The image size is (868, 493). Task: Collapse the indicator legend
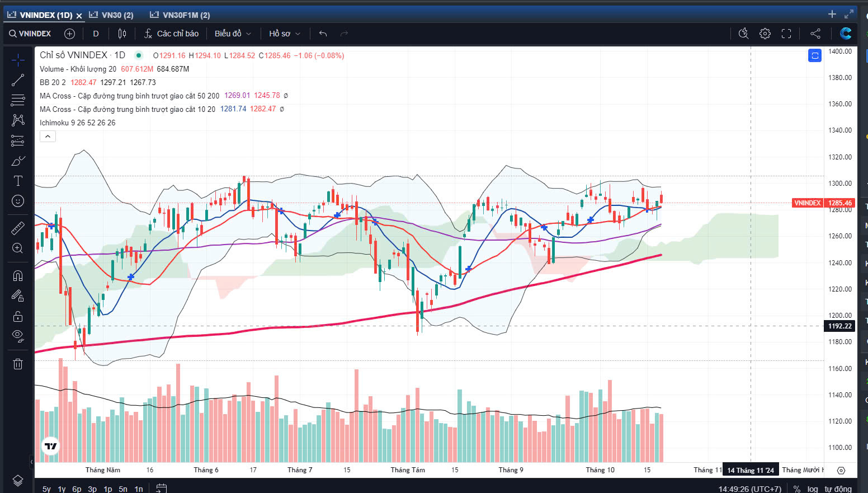(x=48, y=137)
